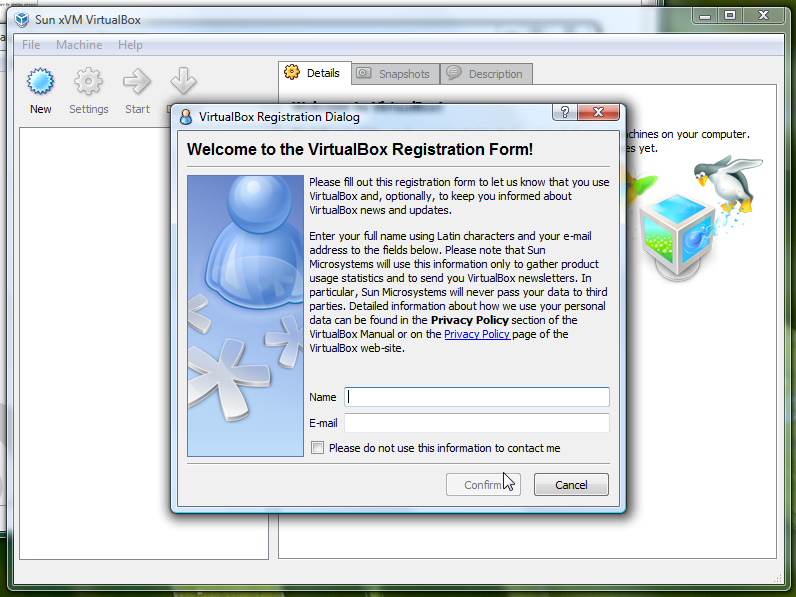Click the bold 'Privacy Policy' text
The height and width of the screenshot is (597, 796).
(x=470, y=320)
